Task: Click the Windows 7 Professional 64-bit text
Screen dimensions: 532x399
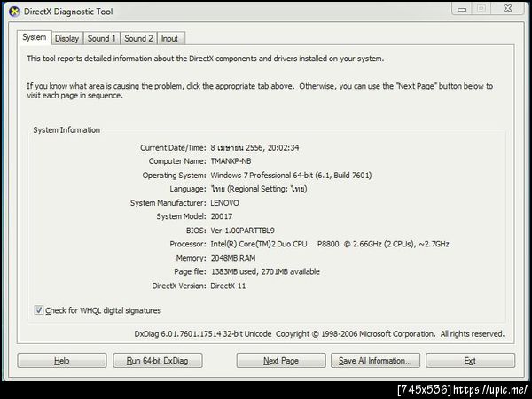Action: 291,176
